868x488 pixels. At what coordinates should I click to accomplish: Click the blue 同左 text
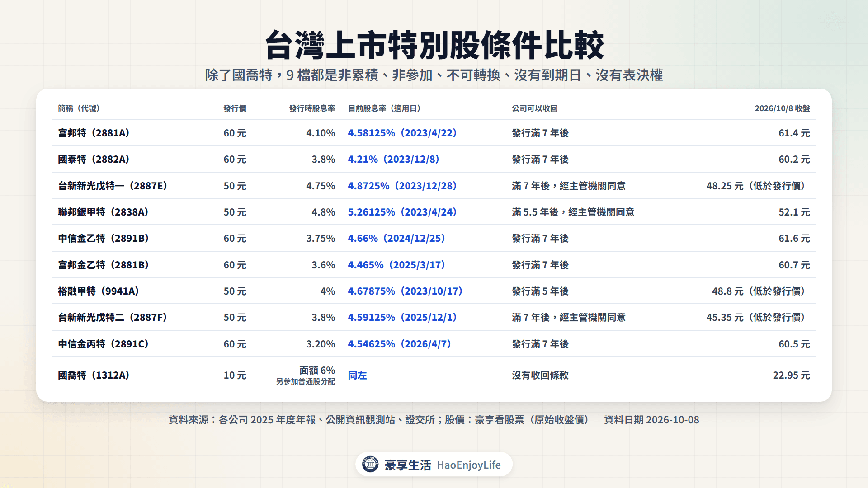coord(357,375)
